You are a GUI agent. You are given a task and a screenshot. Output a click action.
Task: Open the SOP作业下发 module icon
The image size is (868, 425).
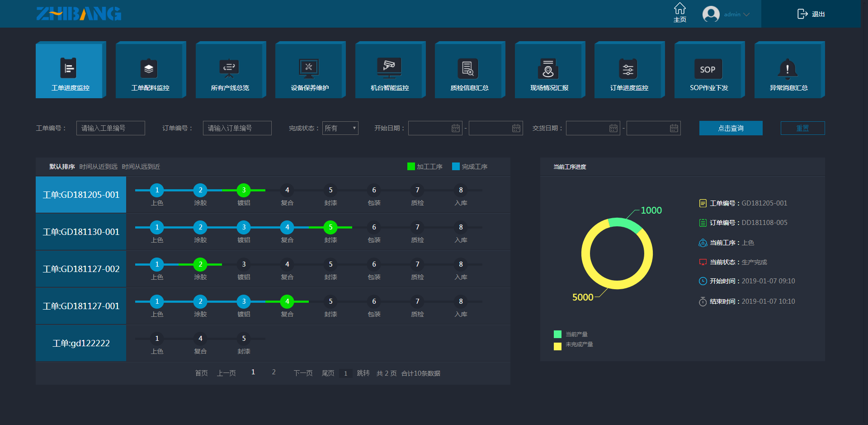coord(708,69)
